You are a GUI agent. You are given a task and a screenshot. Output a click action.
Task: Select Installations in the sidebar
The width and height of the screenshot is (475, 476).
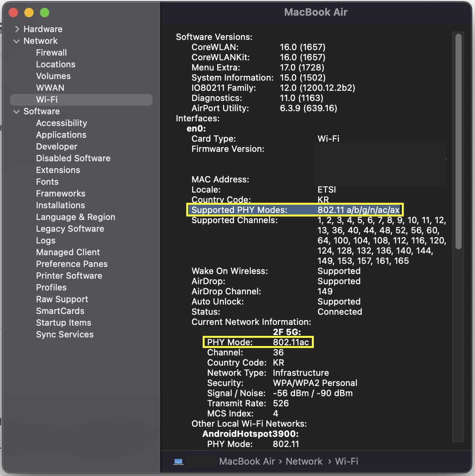pos(60,205)
